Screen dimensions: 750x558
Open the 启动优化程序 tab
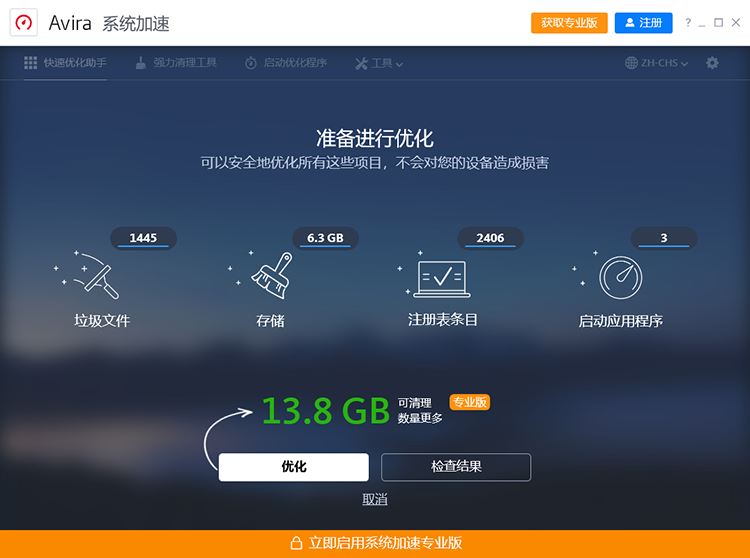pyautogui.click(x=286, y=63)
